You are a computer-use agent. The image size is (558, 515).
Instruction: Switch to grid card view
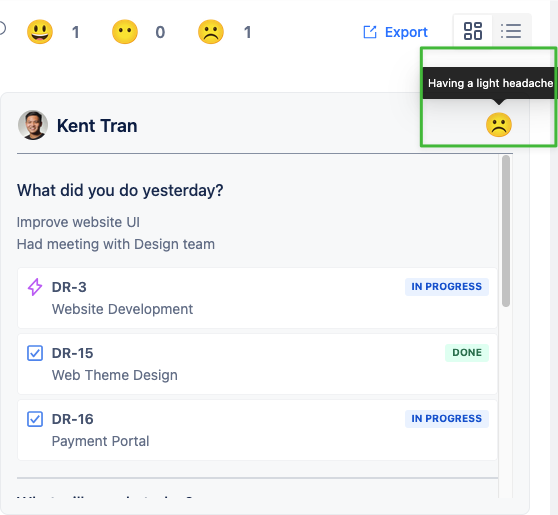[473, 31]
